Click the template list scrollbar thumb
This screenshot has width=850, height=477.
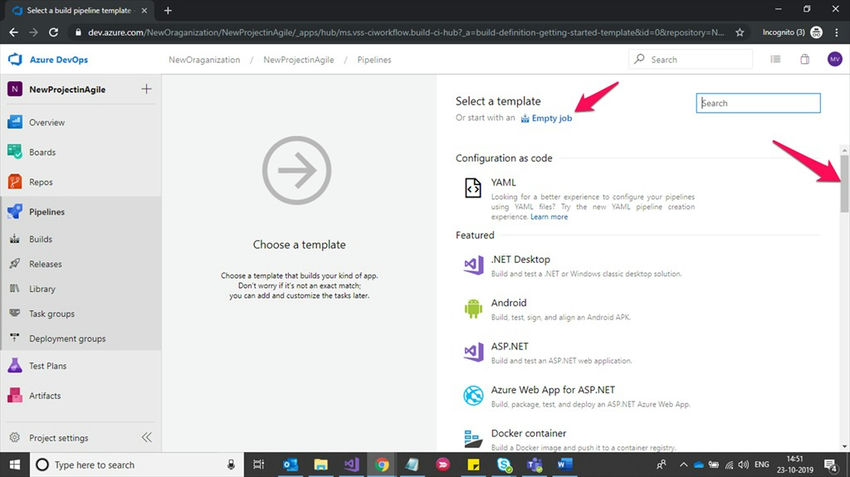pos(844,183)
